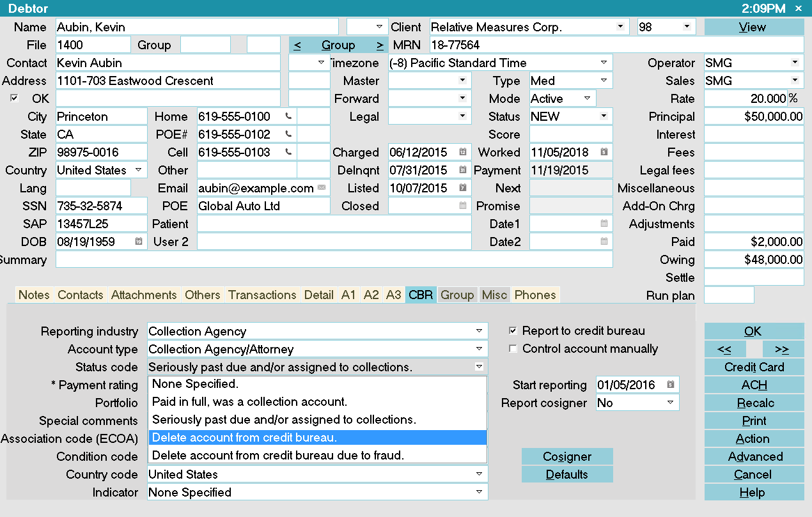Click the Summary input field
Image resolution: width=812 pixels, height=517 pixels.
click(334, 259)
